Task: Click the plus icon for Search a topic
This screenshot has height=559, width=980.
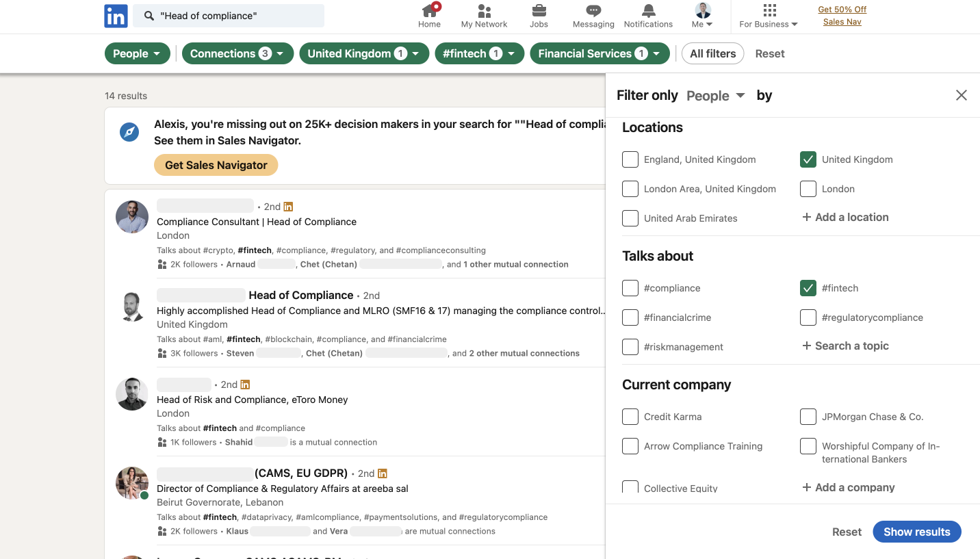Action: tap(807, 346)
